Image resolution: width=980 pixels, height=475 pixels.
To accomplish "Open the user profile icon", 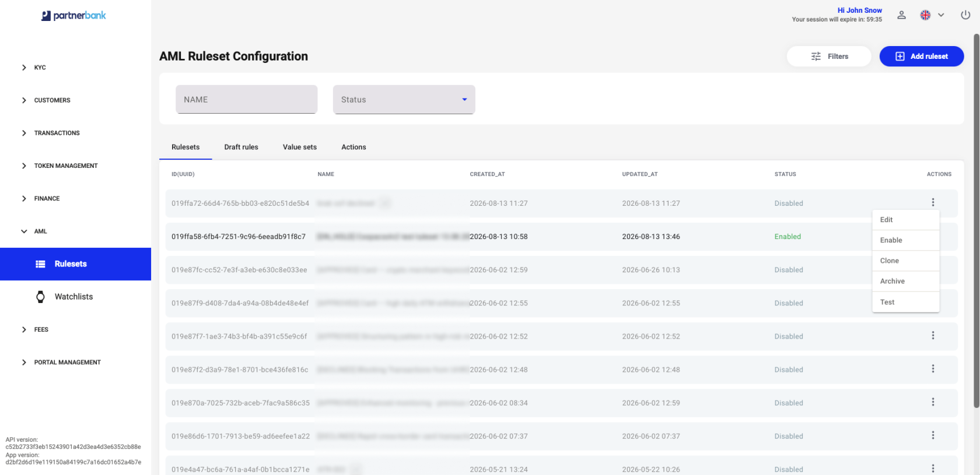I will [901, 15].
